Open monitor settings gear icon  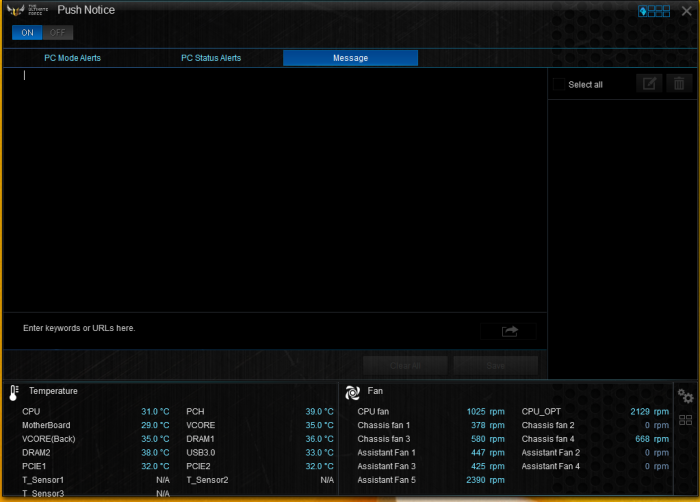[685, 396]
